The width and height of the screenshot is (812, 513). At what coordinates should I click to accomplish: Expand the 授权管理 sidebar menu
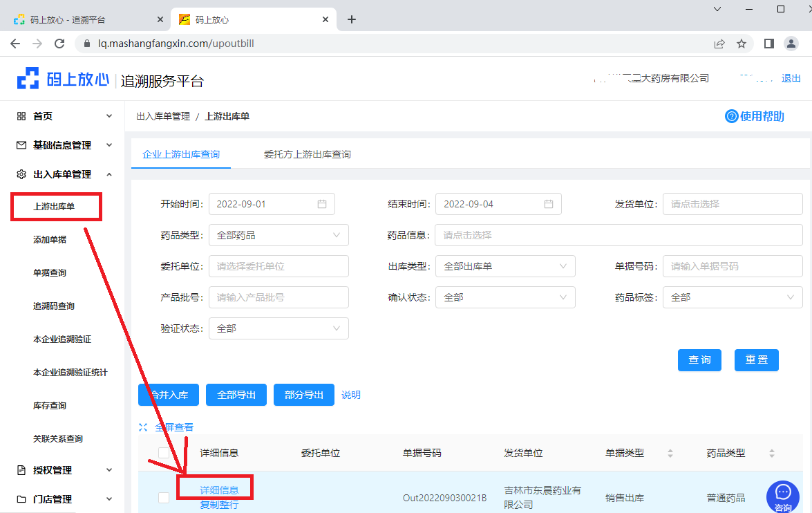(109, 470)
